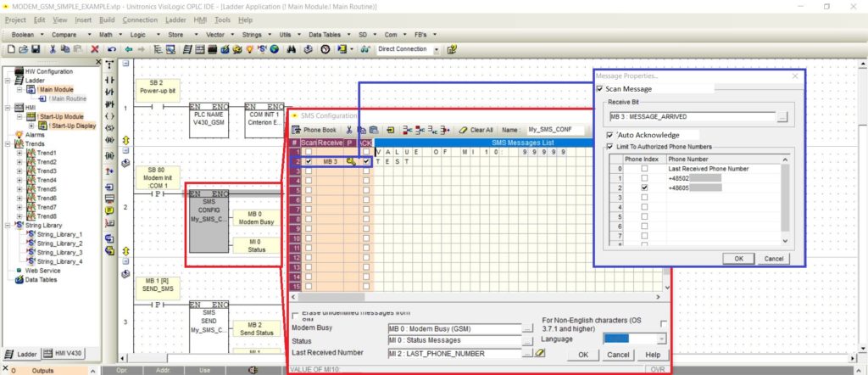The height and width of the screenshot is (375, 868).
Task: Select the inverted contact tool in ladder toolbar
Action: tap(109, 92)
